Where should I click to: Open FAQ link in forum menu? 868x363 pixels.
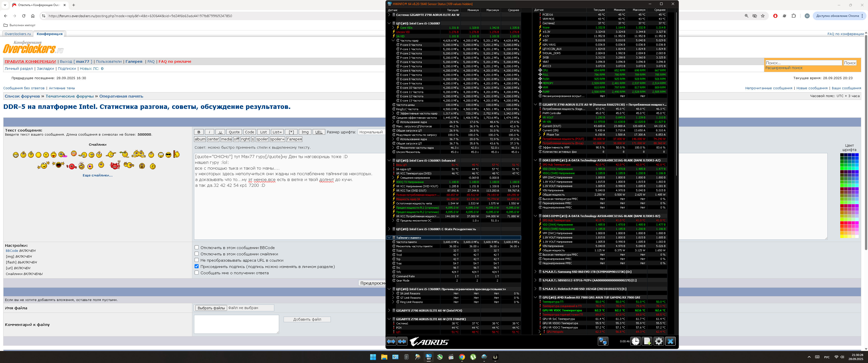151,62
